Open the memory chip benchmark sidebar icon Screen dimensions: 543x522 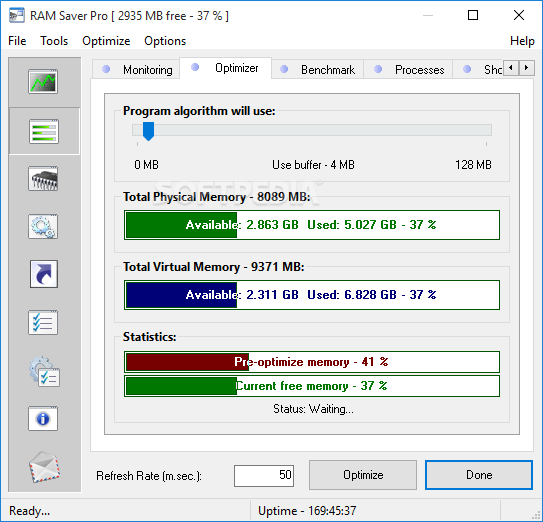click(43, 179)
